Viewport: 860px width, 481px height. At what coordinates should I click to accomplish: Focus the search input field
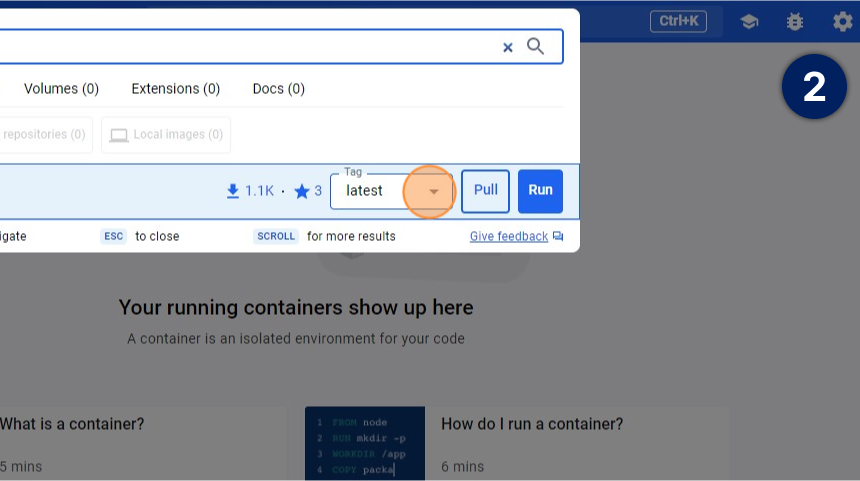point(250,47)
